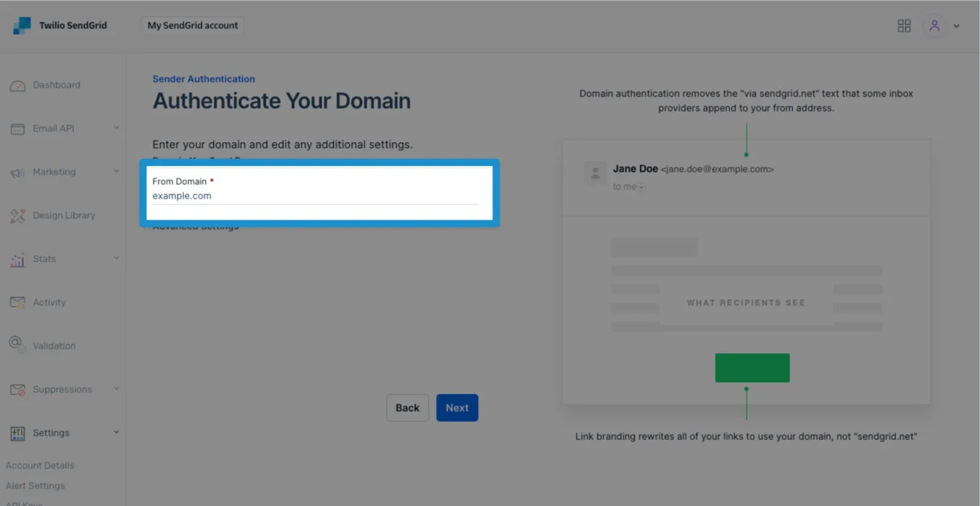Click the Twilio SendGrid logo icon
This screenshot has width=980, height=506.
pyautogui.click(x=22, y=25)
